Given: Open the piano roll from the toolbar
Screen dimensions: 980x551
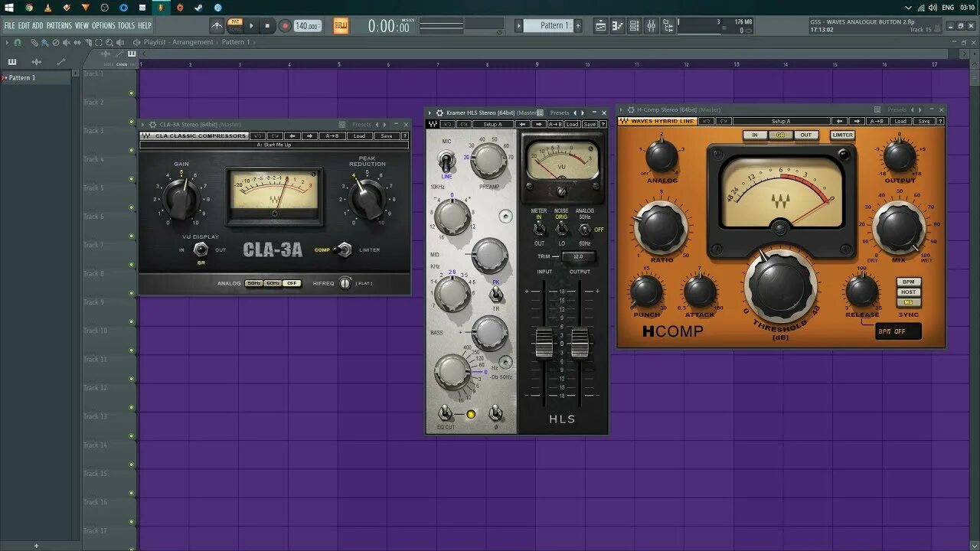Looking at the screenshot, I should [617, 25].
